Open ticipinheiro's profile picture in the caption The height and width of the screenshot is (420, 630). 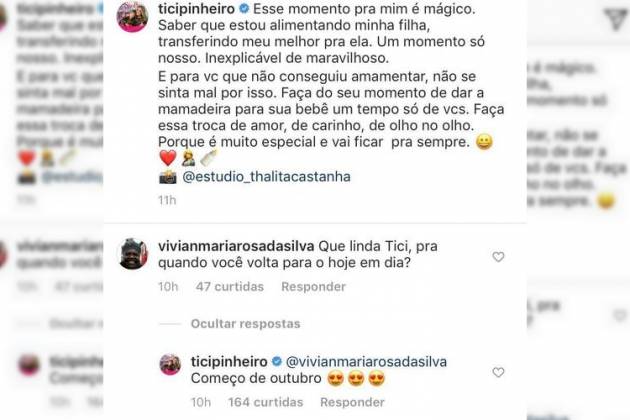132,16
